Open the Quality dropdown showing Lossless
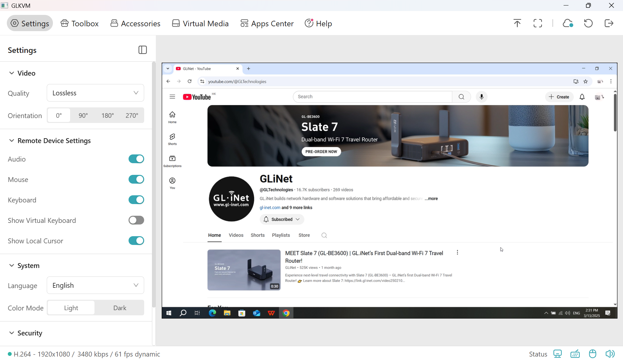The image size is (623, 364). [95, 93]
